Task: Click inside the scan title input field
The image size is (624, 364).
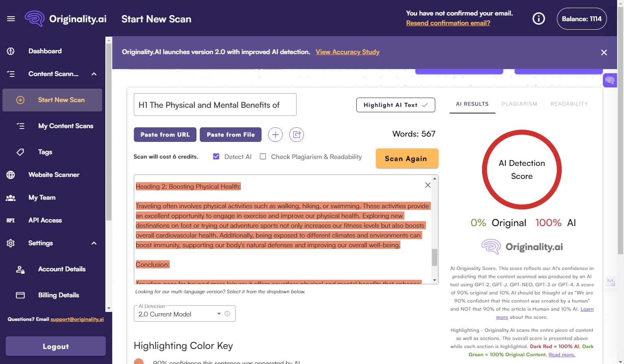Action: click(215, 105)
